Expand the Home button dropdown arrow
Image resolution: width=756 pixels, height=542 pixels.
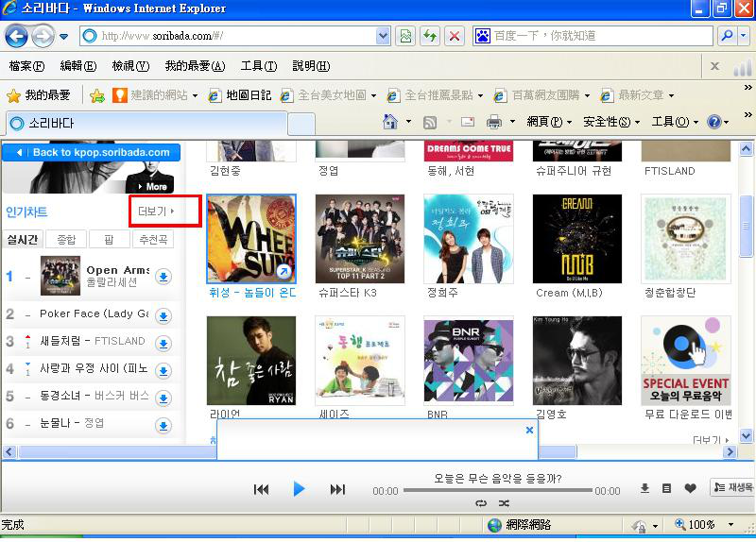pyautogui.click(x=408, y=122)
